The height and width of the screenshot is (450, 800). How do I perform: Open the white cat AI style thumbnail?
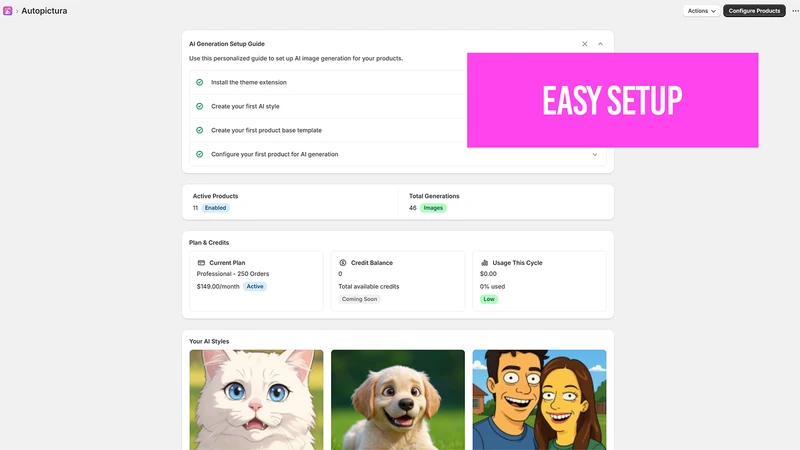[x=256, y=399]
